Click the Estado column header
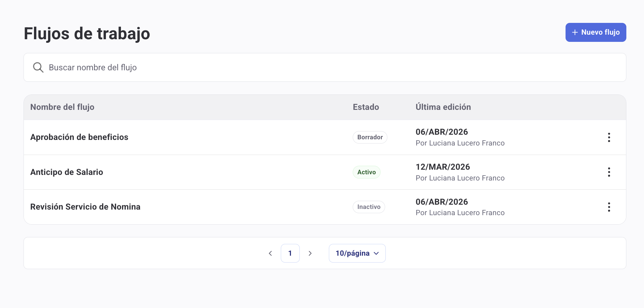Screen dimensions: 644x308 click(x=366, y=107)
